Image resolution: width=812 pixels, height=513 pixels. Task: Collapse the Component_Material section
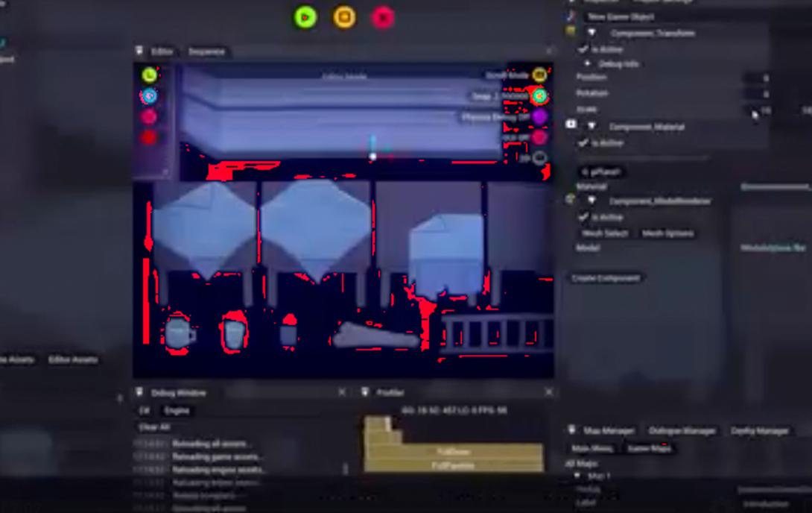point(591,127)
